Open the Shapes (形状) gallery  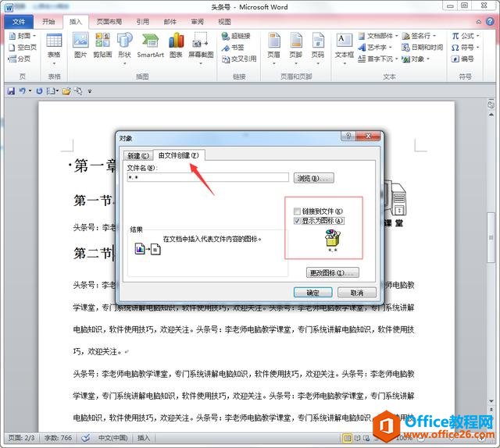125,48
